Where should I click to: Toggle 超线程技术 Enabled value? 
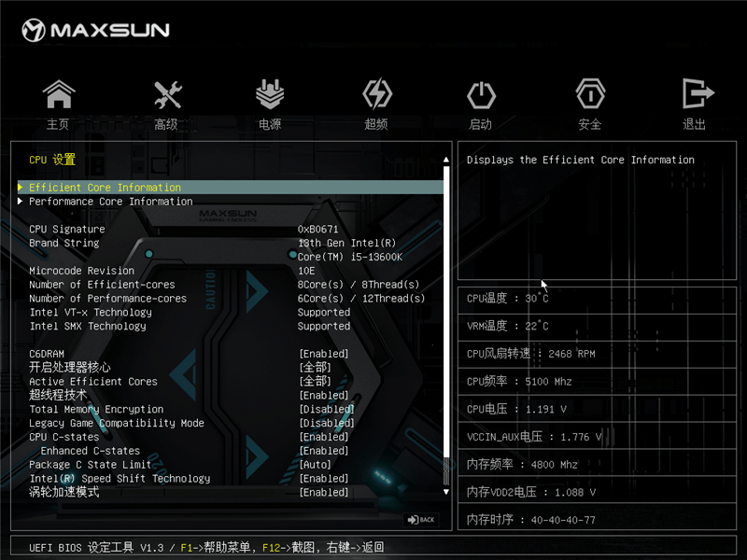tap(324, 395)
